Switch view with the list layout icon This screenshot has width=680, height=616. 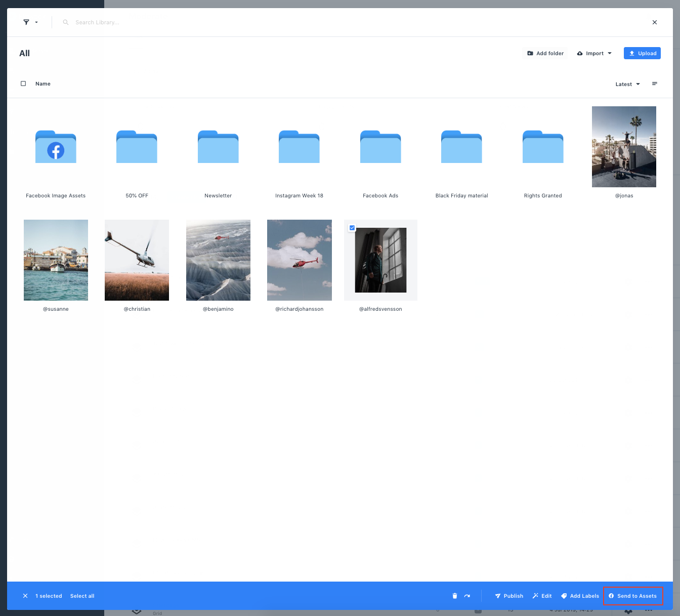[655, 84]
